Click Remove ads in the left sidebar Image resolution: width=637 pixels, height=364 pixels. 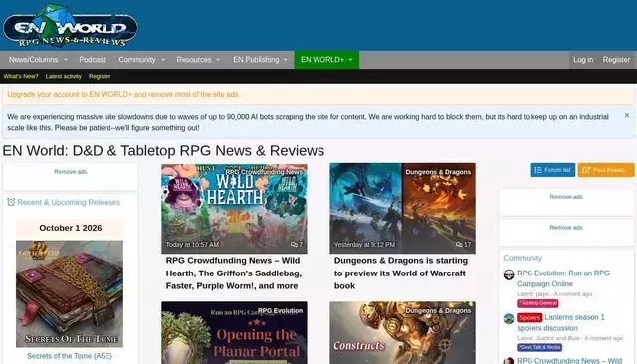pyautogui.click(x=71, y=172)
